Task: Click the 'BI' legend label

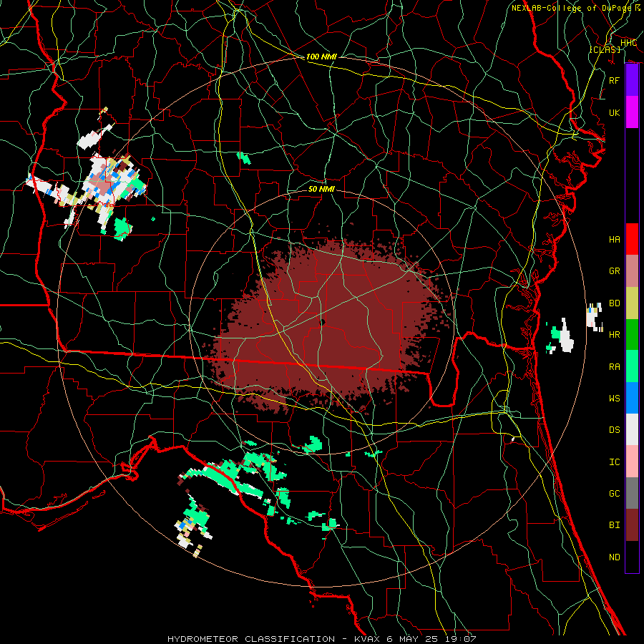Action: [614, 525]
